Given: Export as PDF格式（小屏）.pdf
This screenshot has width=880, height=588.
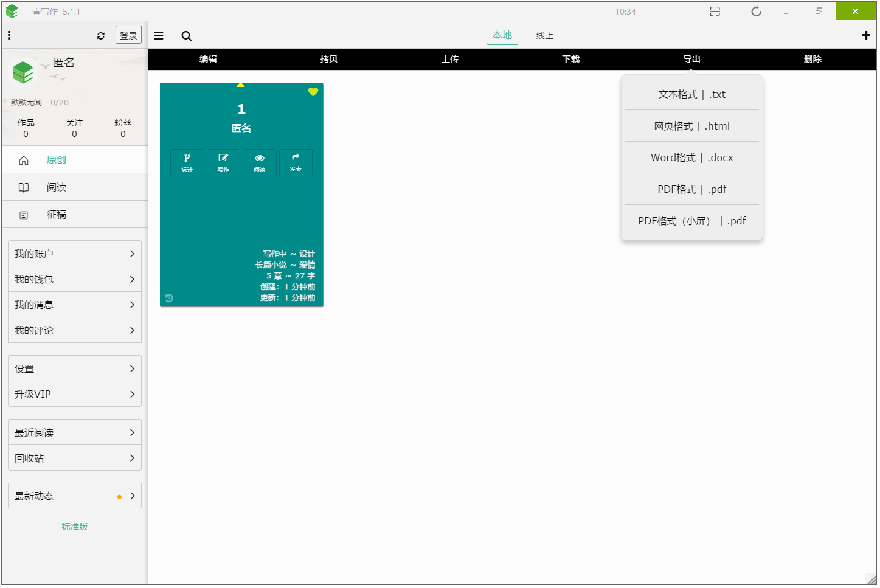Looking at the screenshot, I should click(x=692, y=221).
